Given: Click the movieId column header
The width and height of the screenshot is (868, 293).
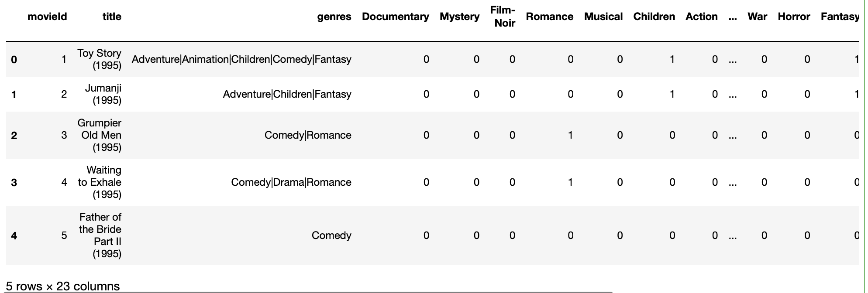Looking at the screenshot, I should coord(47,17).
